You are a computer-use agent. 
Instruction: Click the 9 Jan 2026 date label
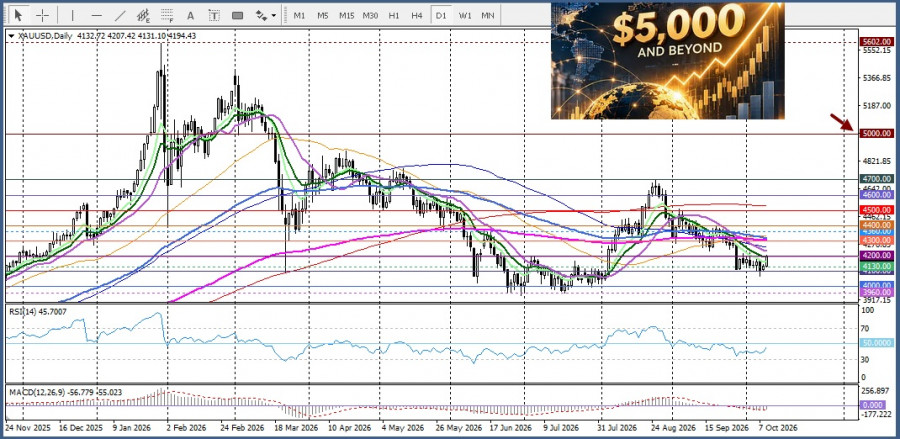(x=133, y=428)
